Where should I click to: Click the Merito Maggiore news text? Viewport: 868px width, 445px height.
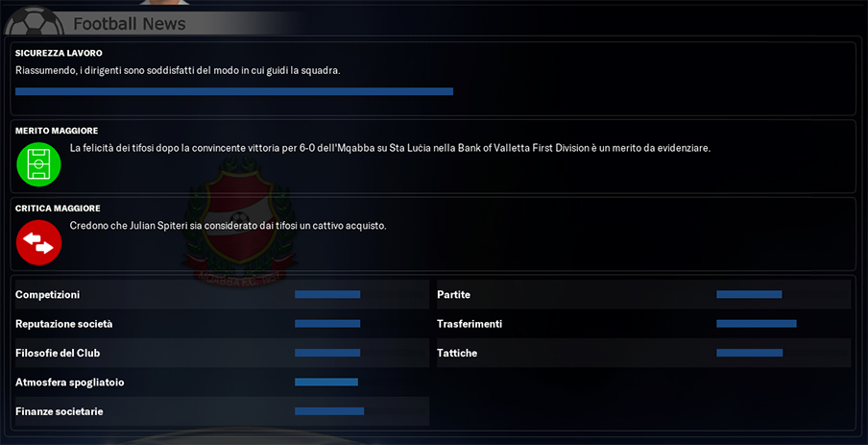(x=390, y=149)
